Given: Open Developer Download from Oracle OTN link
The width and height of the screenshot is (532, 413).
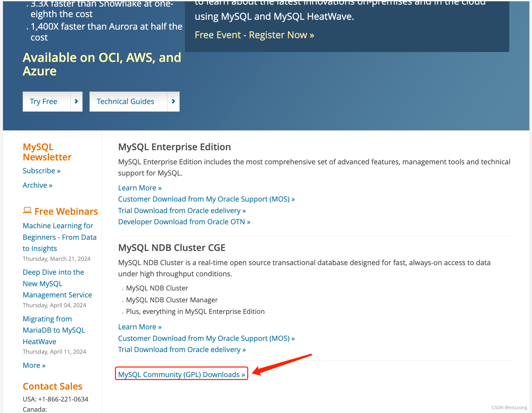Looking at the screenshot, I should 184,222.
